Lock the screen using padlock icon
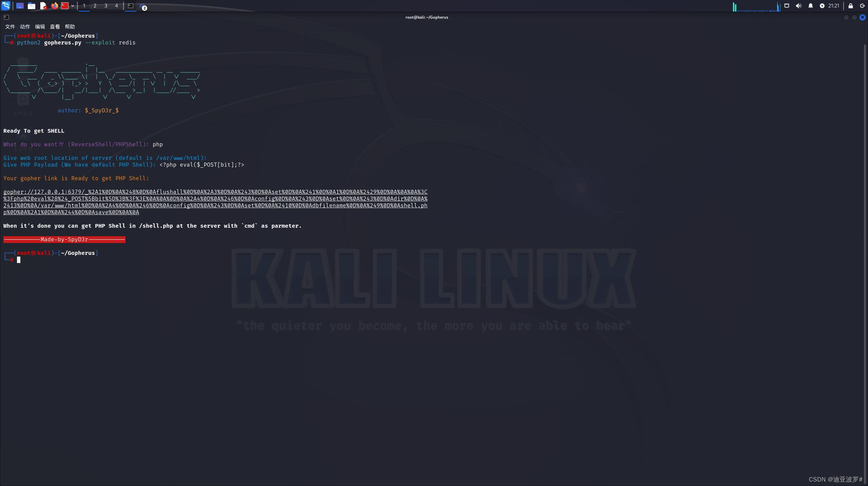This screenshot has height=486, width=868. (850, 6)
